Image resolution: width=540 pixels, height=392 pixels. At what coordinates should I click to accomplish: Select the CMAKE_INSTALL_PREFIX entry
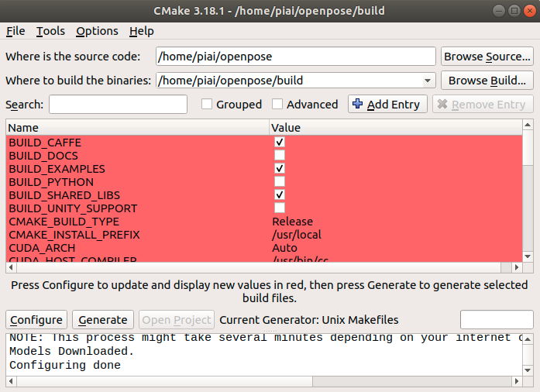(x=74, y=235)
